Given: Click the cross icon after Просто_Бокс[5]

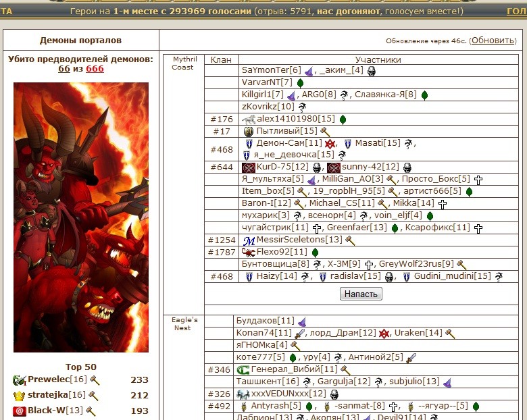Looking at the screenshot, I should click(x=478, y=180).
